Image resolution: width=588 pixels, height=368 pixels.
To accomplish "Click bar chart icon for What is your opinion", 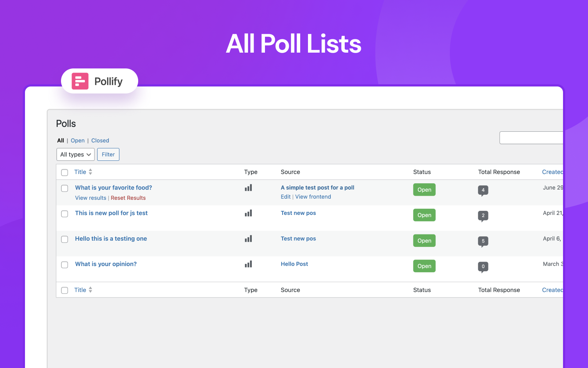I will tap(248, 264).
